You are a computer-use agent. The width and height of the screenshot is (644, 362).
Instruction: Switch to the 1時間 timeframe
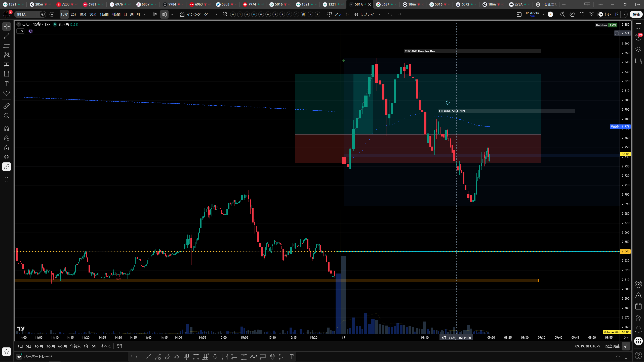(x=104, y=14)
